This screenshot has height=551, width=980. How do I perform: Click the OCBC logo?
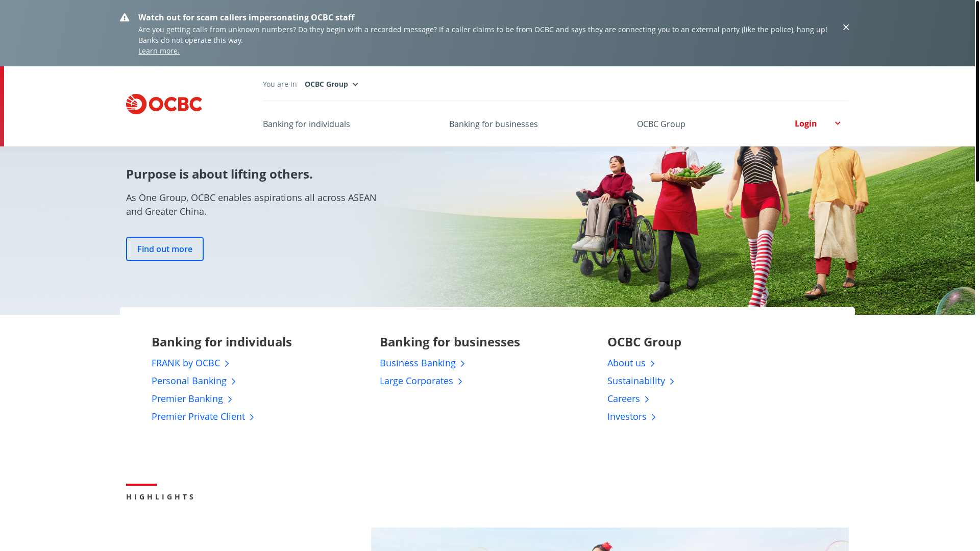164,104
